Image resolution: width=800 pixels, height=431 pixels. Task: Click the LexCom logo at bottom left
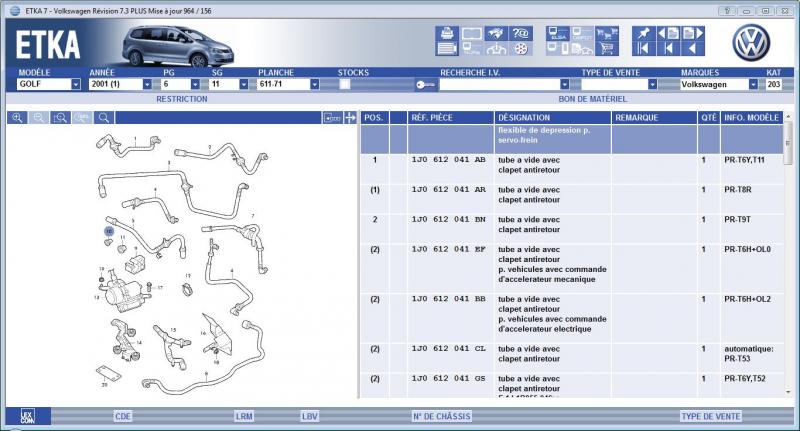click(28, 416)
